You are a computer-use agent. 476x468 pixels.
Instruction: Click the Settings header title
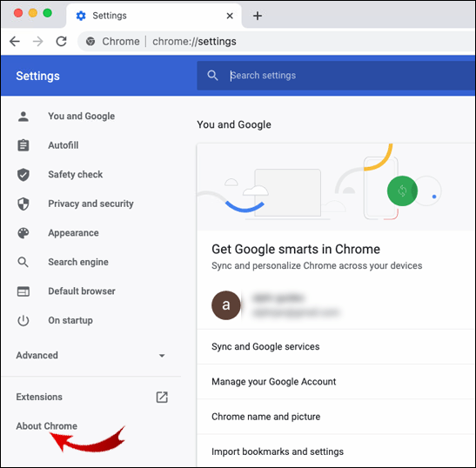point(37,76)
